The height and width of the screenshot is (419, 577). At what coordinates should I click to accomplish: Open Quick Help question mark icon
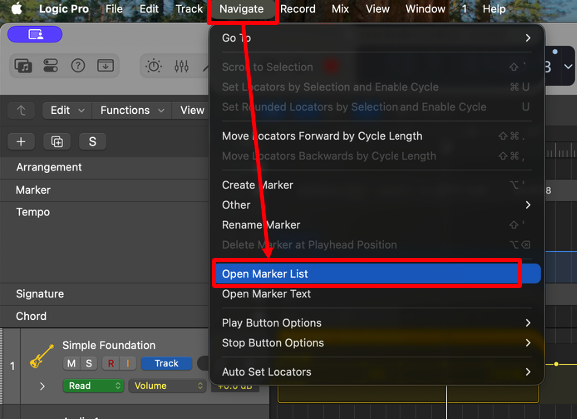click(x=78, y=66)
